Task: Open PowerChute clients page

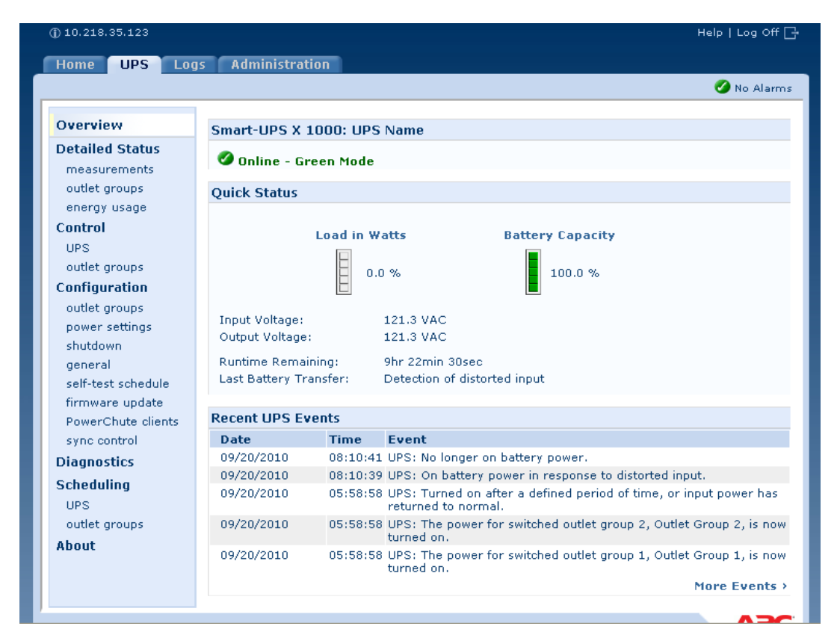Action: pyautogui.click(x=122, y=421)
